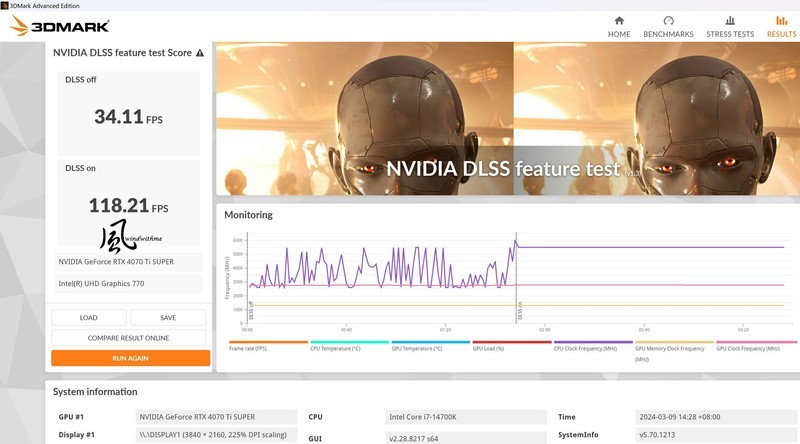Go to the HOME tab
This screenshot has height=444, width=800.
[x=619, y=27]
